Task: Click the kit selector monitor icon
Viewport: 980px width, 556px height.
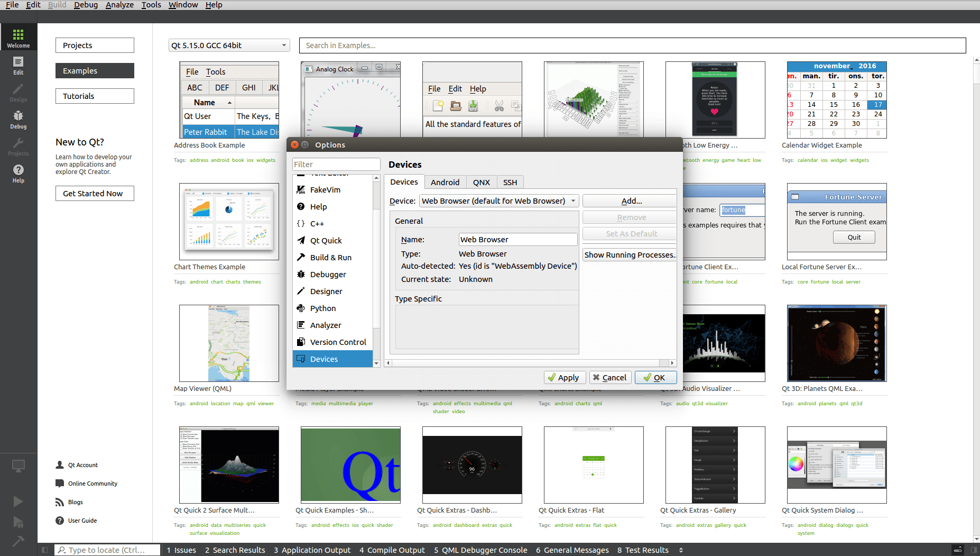Action: tap(19, 466)
